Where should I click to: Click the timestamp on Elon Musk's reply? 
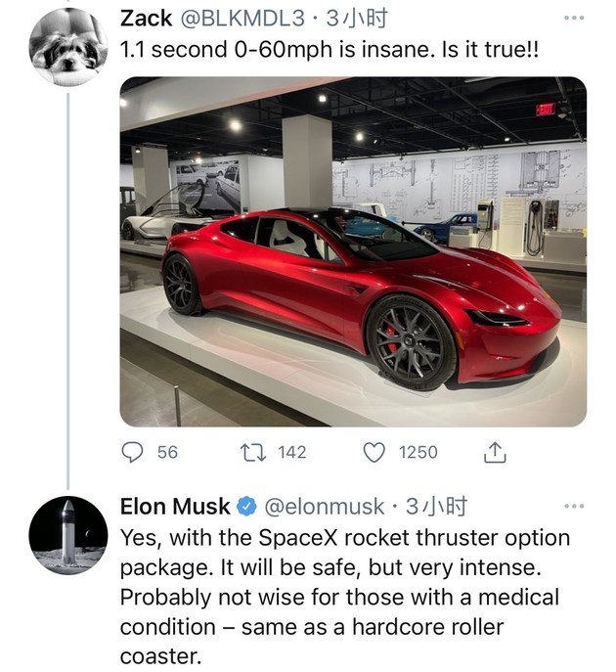pyautogui.click(x=436, y=507)
